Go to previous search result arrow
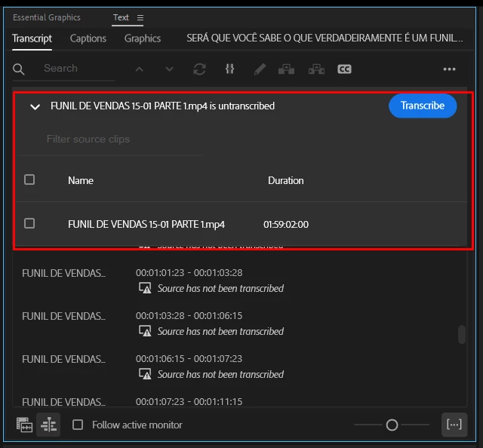The width and height of the screenshot is (483, 448). (139, 69)
